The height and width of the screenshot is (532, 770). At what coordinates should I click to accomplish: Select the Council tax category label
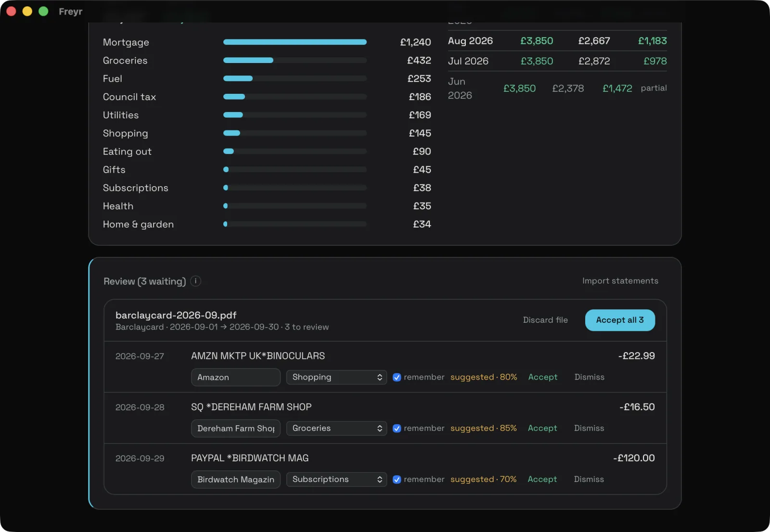129,97
